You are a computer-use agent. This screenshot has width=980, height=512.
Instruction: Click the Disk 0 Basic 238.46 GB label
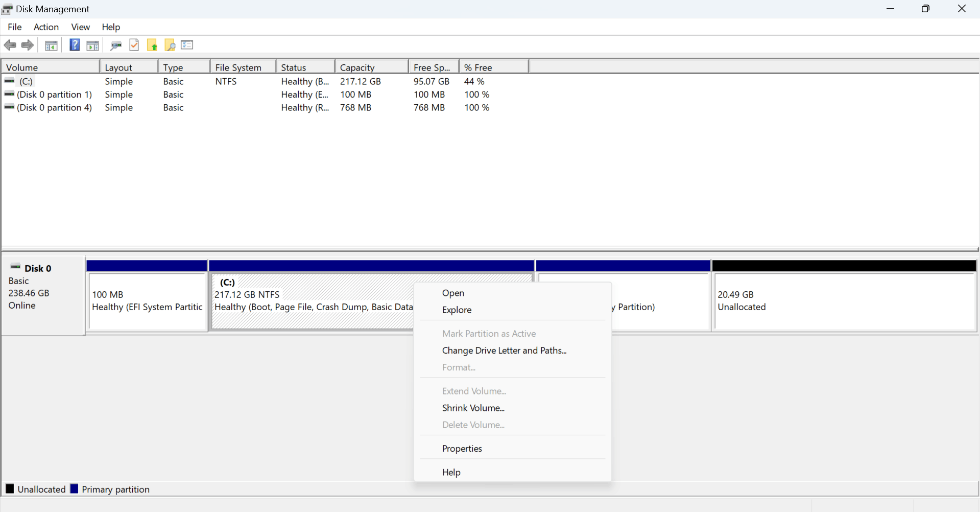[x=43, y=295]
